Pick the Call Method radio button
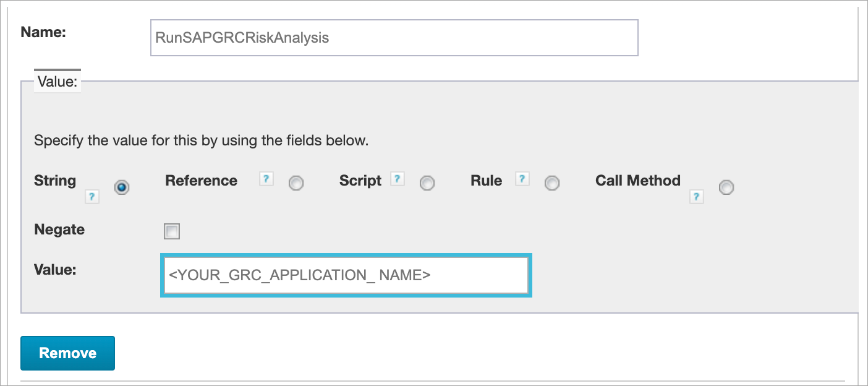Image resolution: width=868 pixels, height=386 pixels. click(x=726, y=187)
